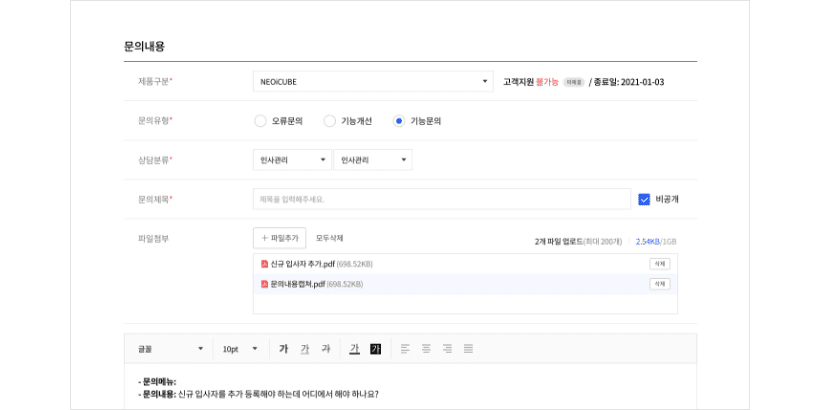Click PDF icon of 문의내용캡처.pdf
The image size is (820, 410).
[x=265, y=284]
